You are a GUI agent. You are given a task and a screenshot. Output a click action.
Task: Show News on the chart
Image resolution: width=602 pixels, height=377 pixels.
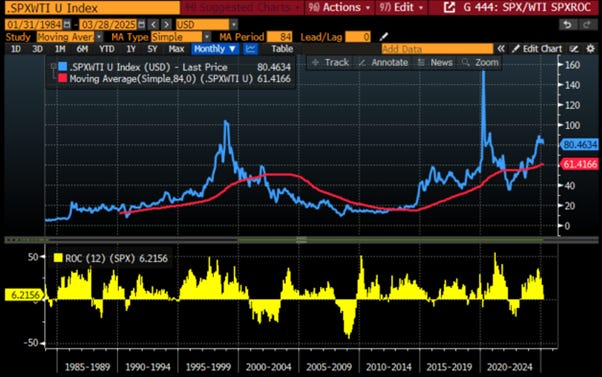(435, 62)
